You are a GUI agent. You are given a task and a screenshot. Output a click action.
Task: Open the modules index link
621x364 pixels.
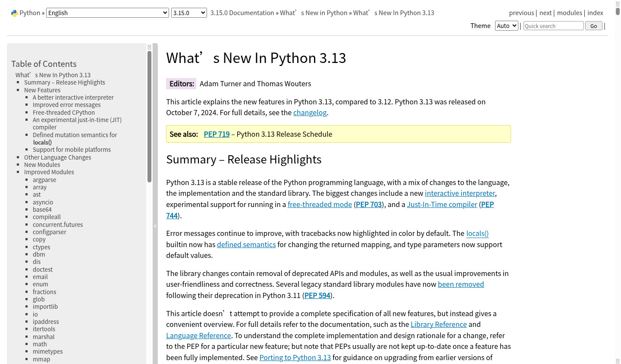click(569, 13)
